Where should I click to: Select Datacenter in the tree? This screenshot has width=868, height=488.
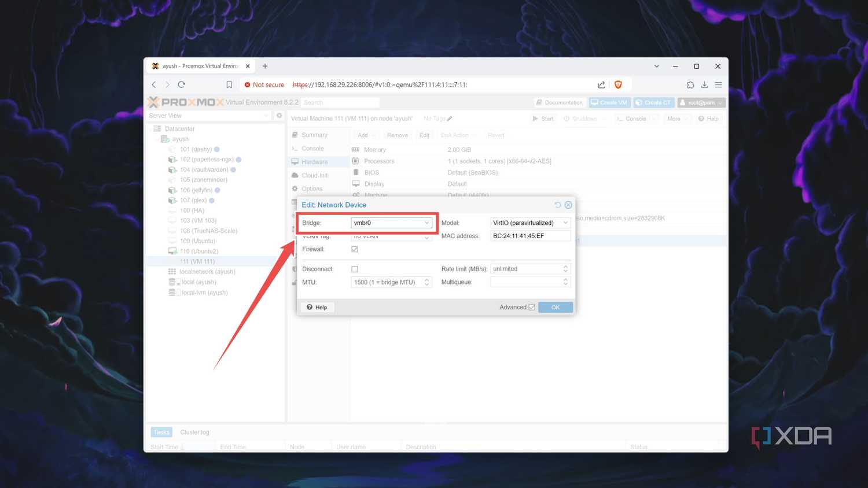179,129
